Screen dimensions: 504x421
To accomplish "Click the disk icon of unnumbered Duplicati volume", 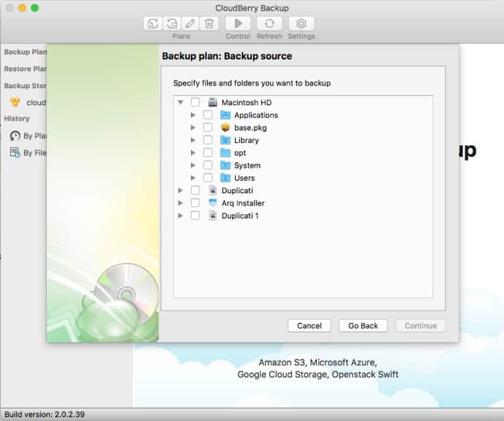I will (213, 190).
